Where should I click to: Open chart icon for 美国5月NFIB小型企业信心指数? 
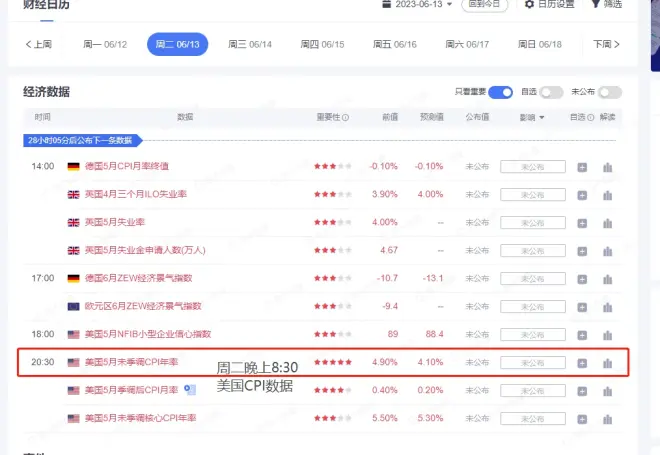(x=607, y=334)
